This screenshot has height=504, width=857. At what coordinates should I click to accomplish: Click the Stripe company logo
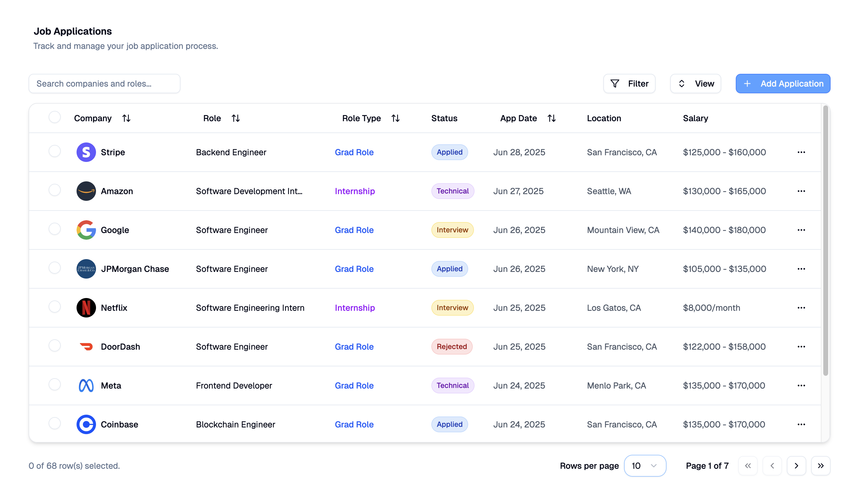coord(86,152)
